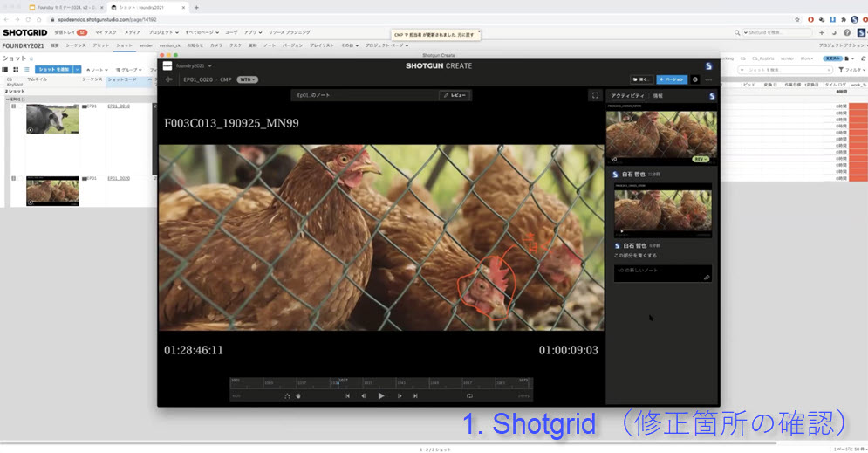The width and height of the screenshot is (868, 453).
Task: Click the レビュー review button
Action: 455,95
